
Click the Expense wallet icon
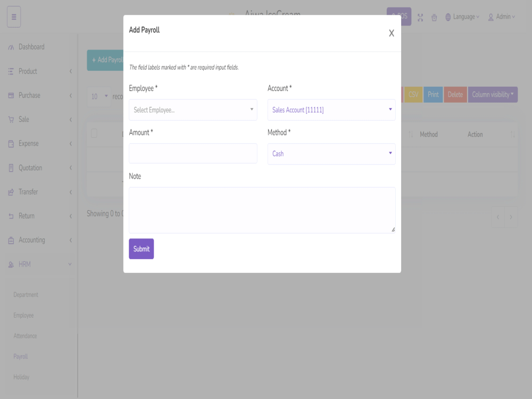(x=11, y=144)
